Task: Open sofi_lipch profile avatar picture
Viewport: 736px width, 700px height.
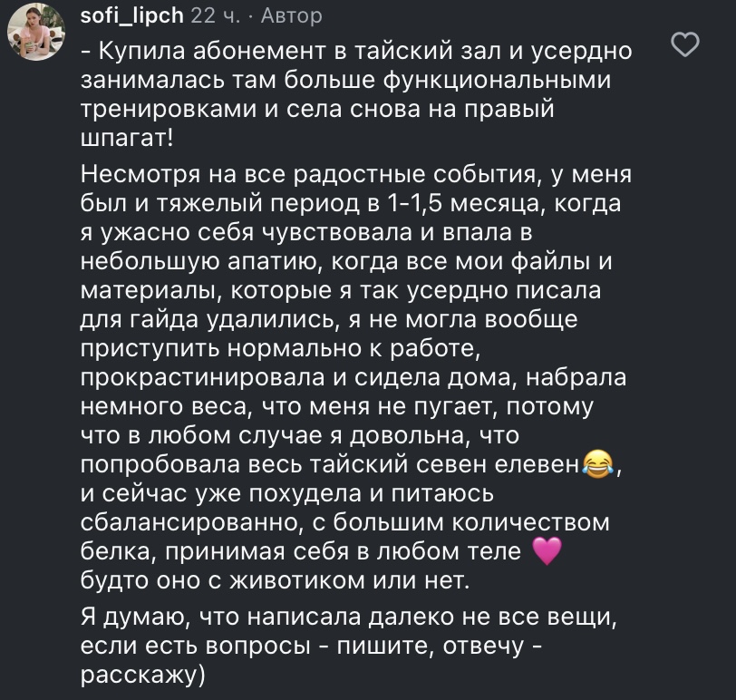Action: (x=36, y=37)
